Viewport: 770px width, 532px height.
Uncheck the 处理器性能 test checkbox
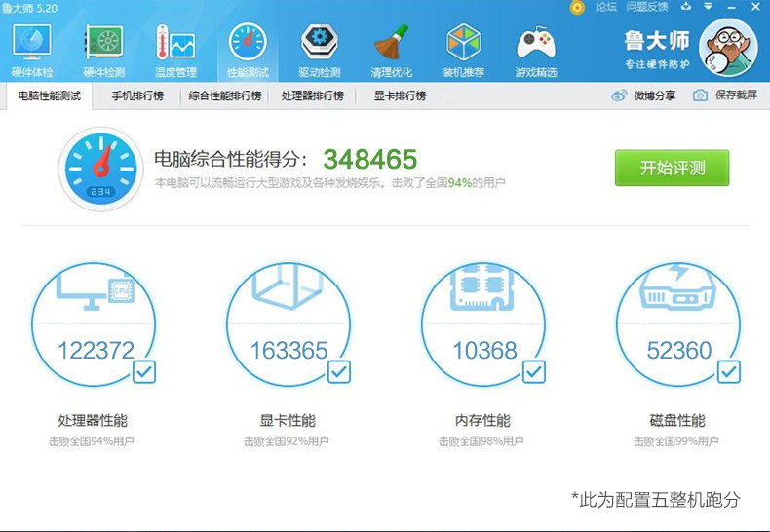pos(144,371)
